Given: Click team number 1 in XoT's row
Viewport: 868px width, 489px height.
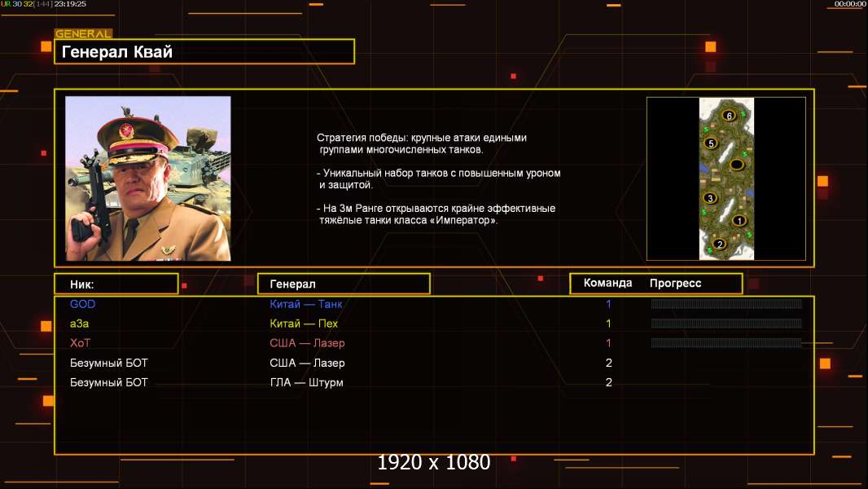Looking at the screenshot, I should (x=608, y=343).
